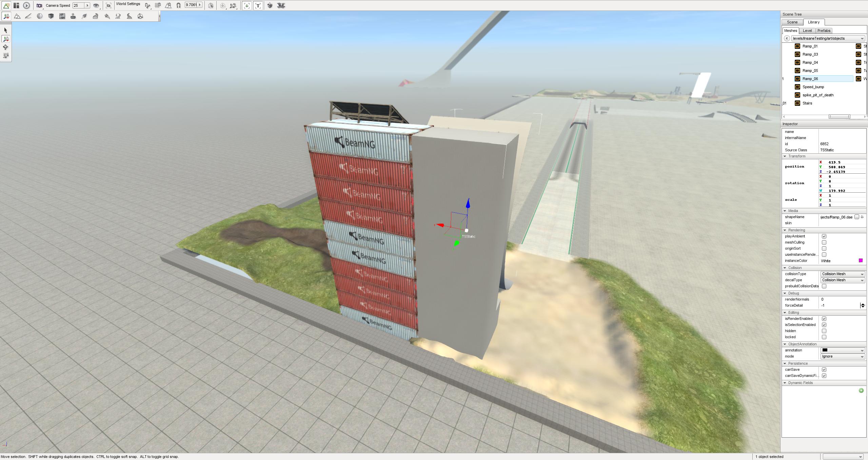Open the snap options wrench icon

coord(147,5)
